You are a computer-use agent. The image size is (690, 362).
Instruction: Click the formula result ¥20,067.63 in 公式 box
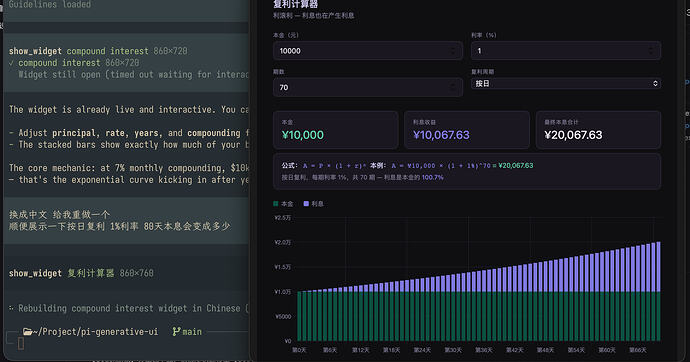coord(516,166)
